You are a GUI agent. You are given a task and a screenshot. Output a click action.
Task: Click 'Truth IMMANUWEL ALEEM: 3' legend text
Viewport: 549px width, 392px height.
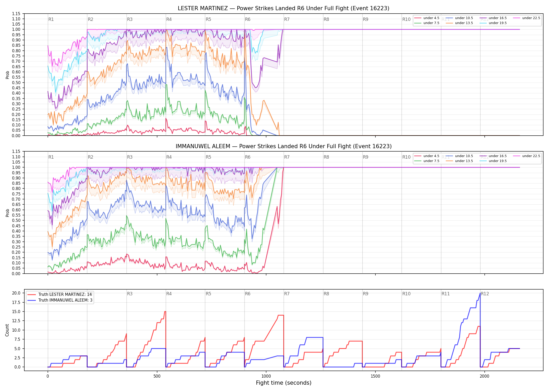pos(65,300)
